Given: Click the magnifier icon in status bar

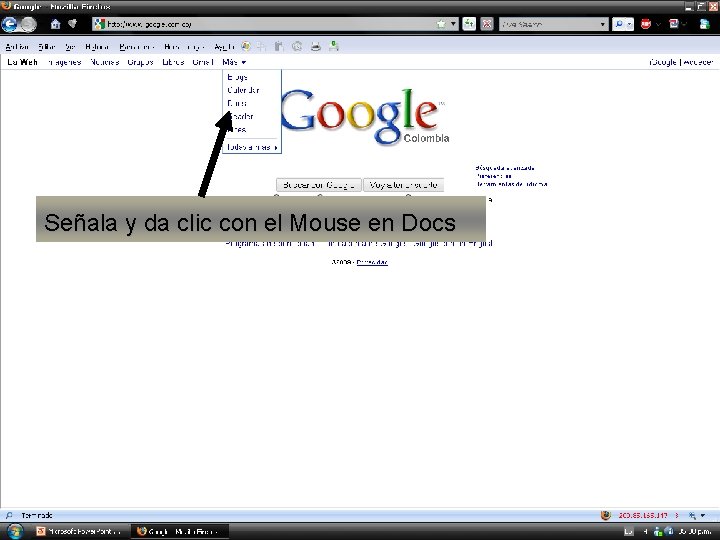Looking at the screenshot, I should click(x=9, y=515).
